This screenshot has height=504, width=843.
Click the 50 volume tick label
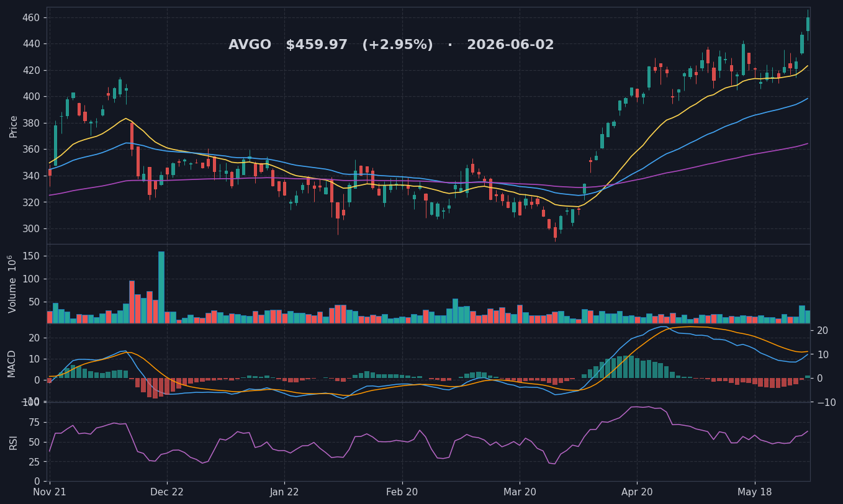[34, 302]
